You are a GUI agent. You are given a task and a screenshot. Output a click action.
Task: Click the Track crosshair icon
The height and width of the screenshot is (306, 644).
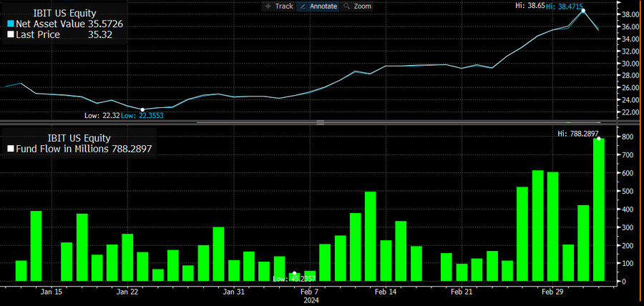(x=268, y=6)
